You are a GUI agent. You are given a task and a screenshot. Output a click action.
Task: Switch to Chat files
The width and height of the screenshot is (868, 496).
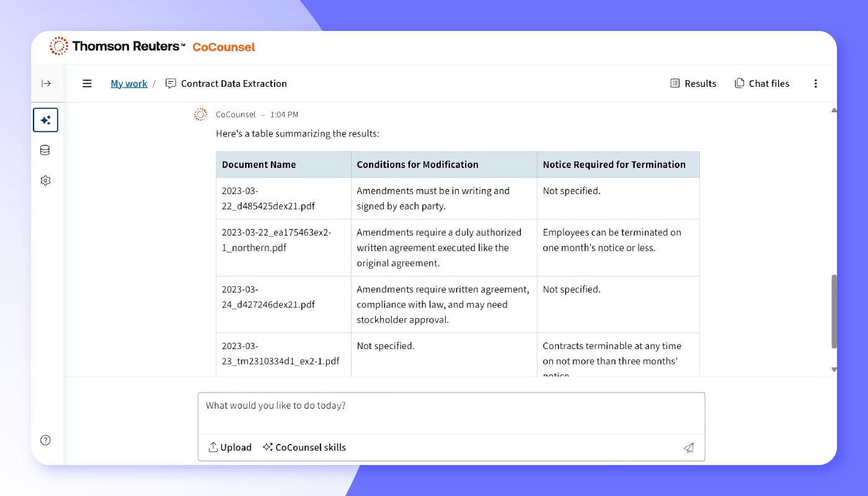pos(762,83)
